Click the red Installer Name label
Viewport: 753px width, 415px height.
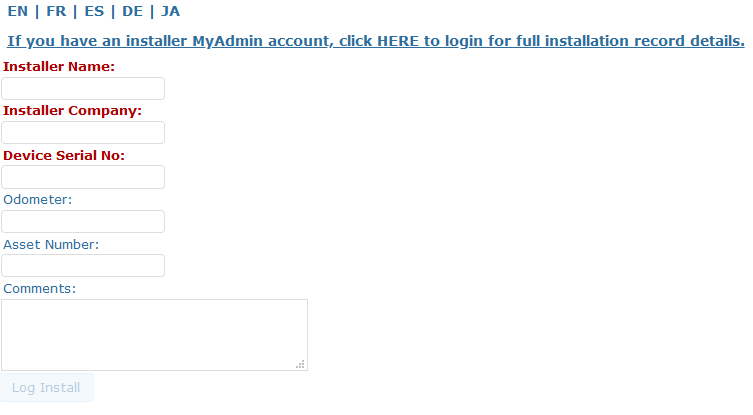click(x=59, y=67)
